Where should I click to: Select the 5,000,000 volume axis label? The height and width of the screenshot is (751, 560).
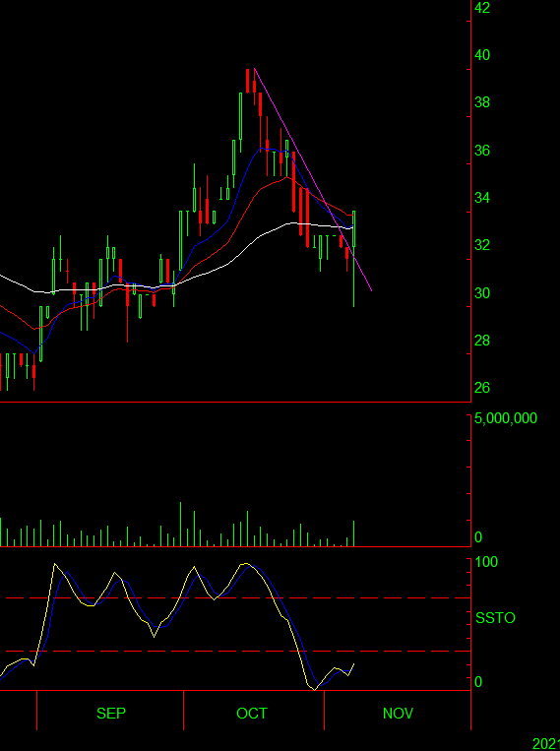[x=506, y=418]
